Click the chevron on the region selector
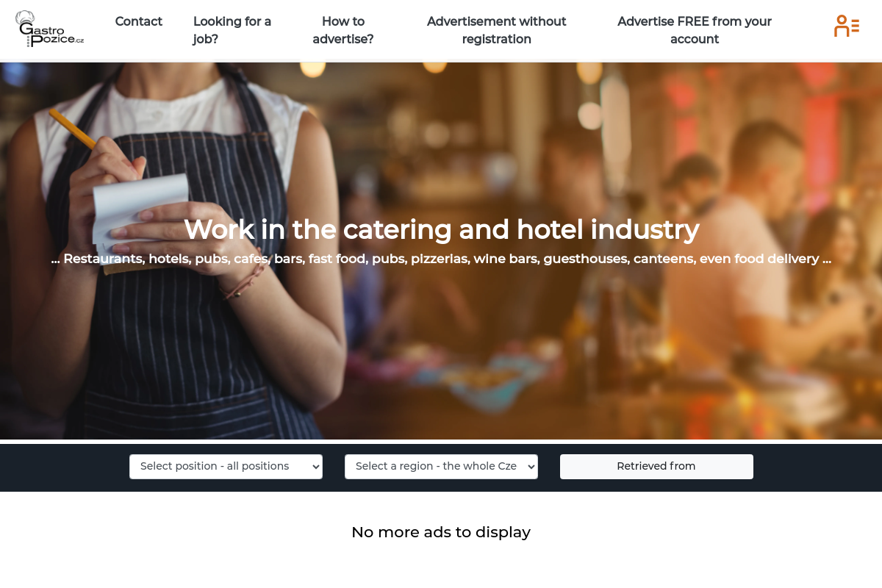 coord(531,467)
